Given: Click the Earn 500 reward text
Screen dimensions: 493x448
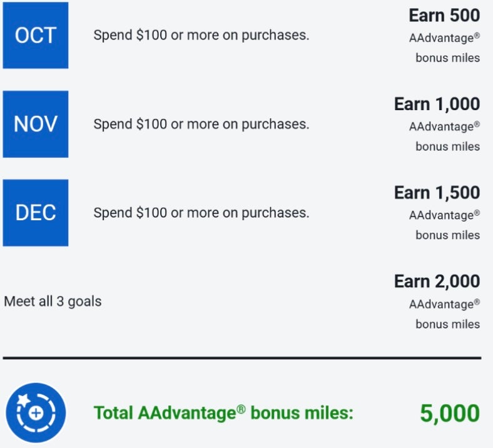Looking at the screenshot, I should (x=444, y=15).
